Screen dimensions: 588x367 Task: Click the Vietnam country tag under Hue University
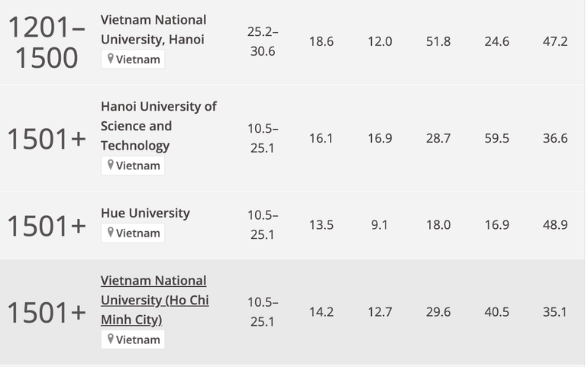[x=138, y=233]
